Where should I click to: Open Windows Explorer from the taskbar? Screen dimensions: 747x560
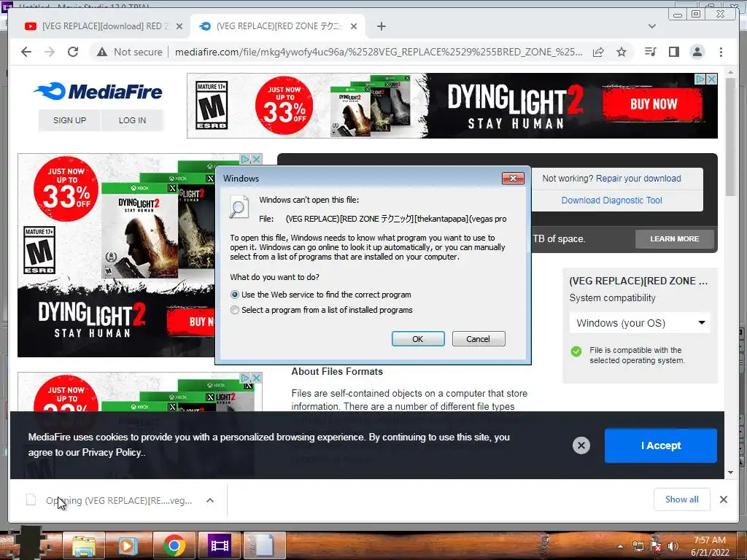tap(83, 545)
